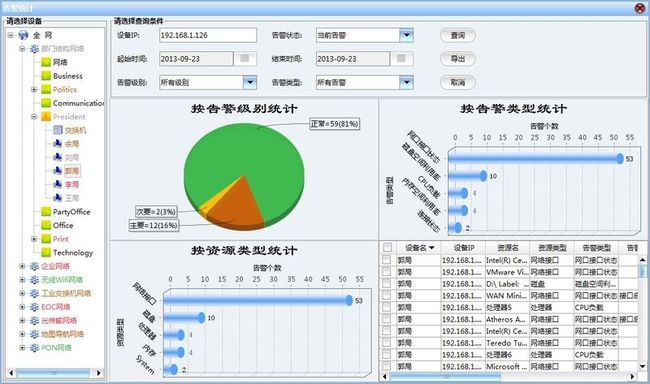Collapse the President node
The image size is (650, 384).
tap(34, 117)
